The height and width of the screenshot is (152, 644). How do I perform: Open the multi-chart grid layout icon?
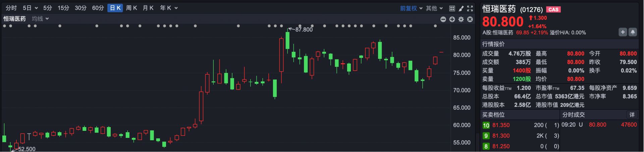[x=452, y=8]
